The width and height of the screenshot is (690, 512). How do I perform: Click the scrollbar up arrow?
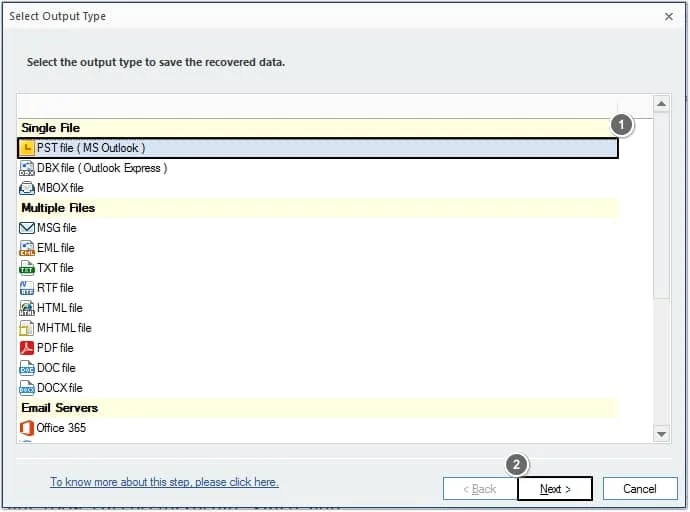click(x=661, y=103)
